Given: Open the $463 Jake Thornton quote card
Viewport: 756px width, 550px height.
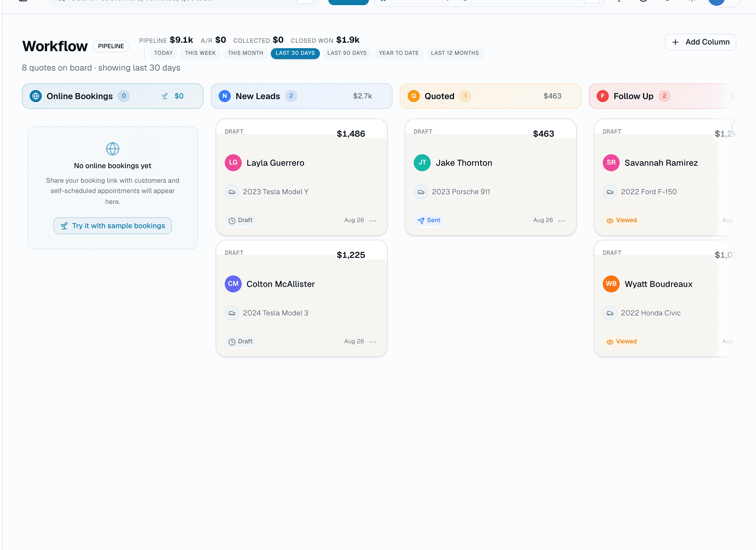Looking at the screenshot, I should pyautogui.click(x=491, y=177).
